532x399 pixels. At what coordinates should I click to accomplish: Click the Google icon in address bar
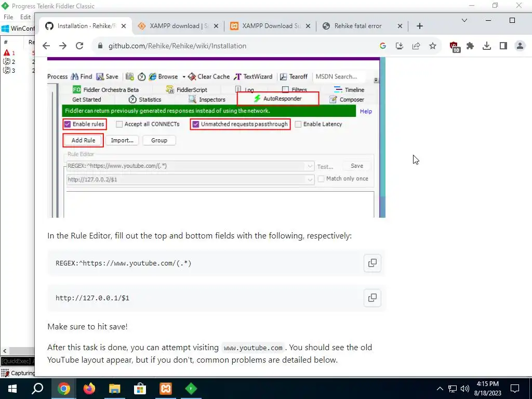pos(383,46)
